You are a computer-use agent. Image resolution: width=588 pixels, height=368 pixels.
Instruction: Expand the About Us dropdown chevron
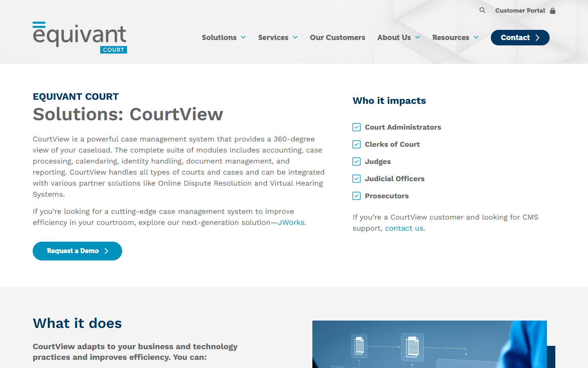click(418, 37)
